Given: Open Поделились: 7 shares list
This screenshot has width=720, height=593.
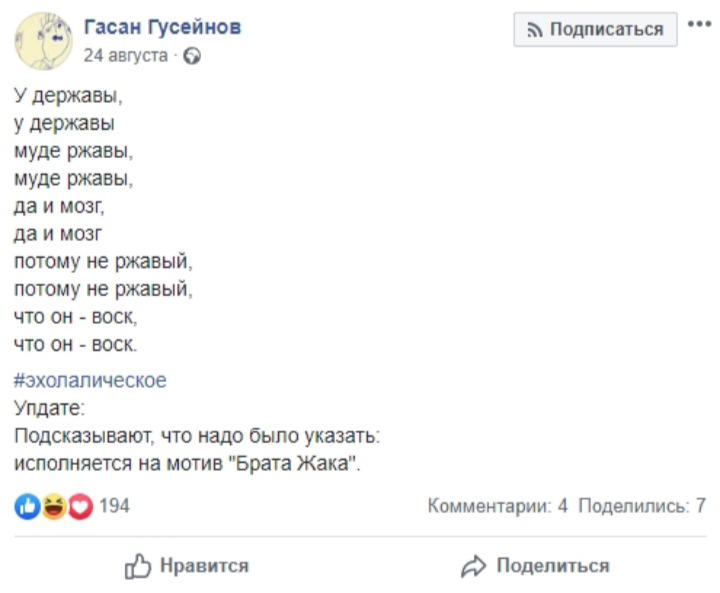Looking at the screenshot, I should coord(642,506).
